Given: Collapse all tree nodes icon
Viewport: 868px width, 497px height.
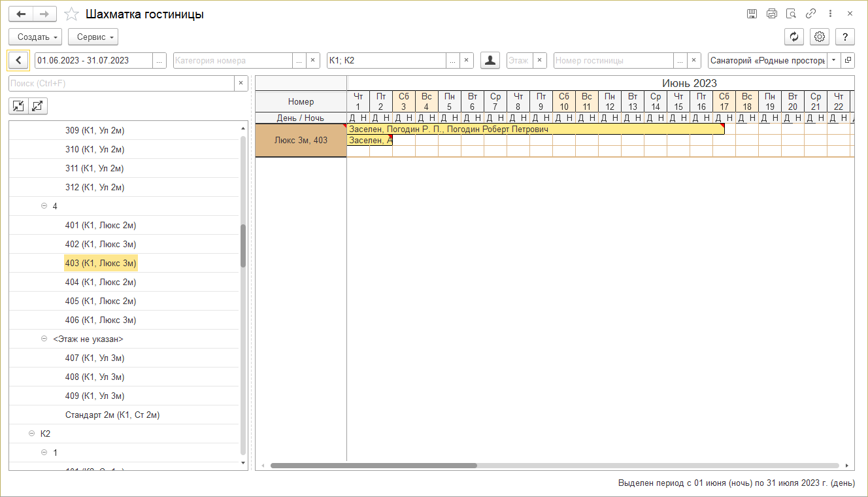Looking at the screenshot, I should click(18, 106).
